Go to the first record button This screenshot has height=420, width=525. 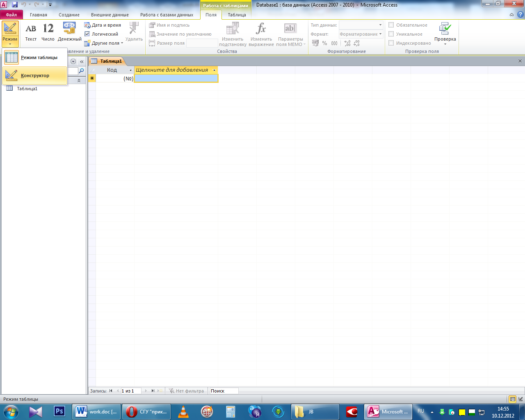(x=111, y=391)
